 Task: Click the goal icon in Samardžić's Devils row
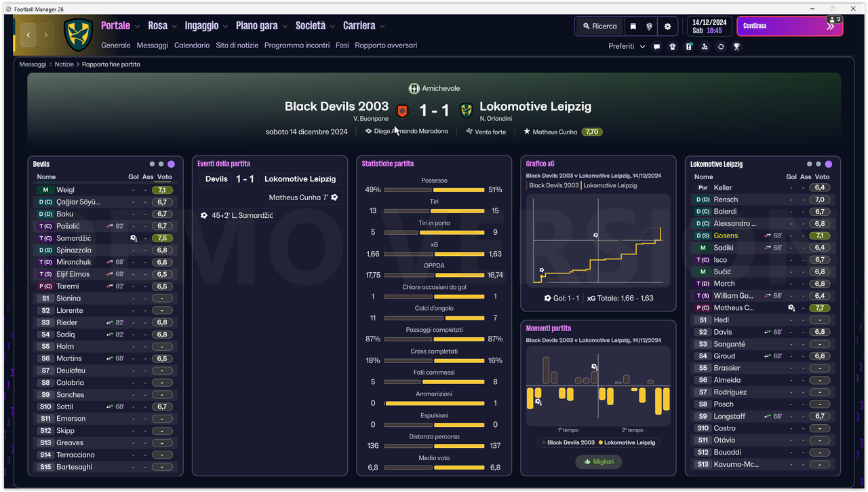pyautogui.click(x=134, y=238)
